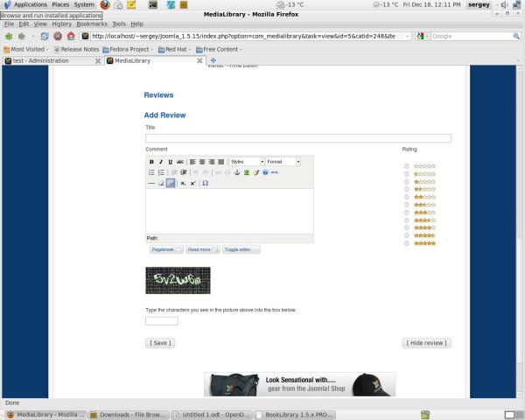Open the editor help icon
The height and width of the screenshot is (420, 525).
point(265,172)
